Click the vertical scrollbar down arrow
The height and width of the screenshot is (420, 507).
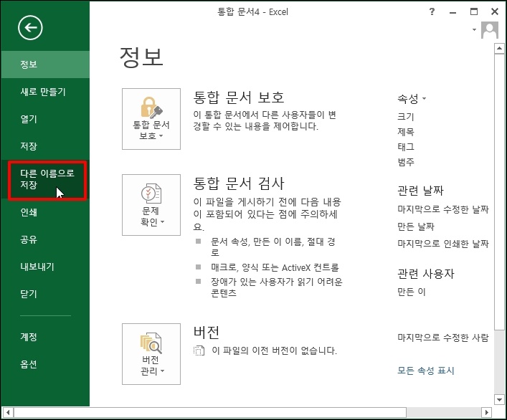coord(499,399)
